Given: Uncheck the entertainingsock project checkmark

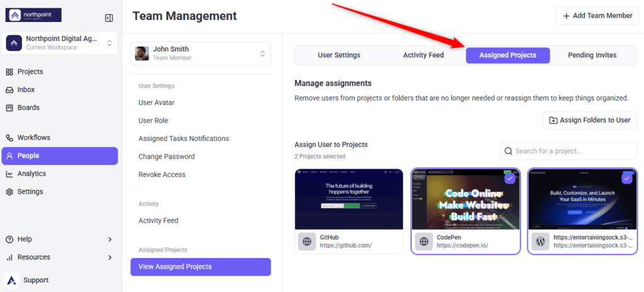Looking at the screenshot, I should [x=626, y=179].
